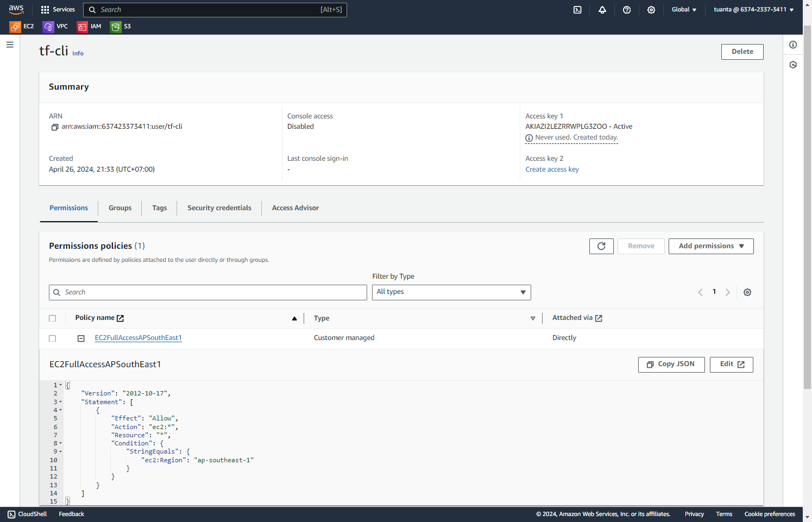Check the EC2FullAccessAPSouthEast1 policy row
Viewport: 812px width, 522px height.
(53, 338)
